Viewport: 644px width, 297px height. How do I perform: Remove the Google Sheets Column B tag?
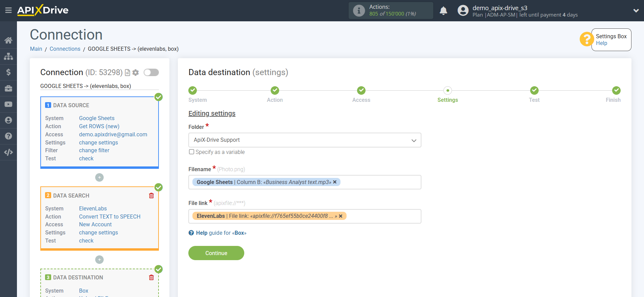click(335, 182)
